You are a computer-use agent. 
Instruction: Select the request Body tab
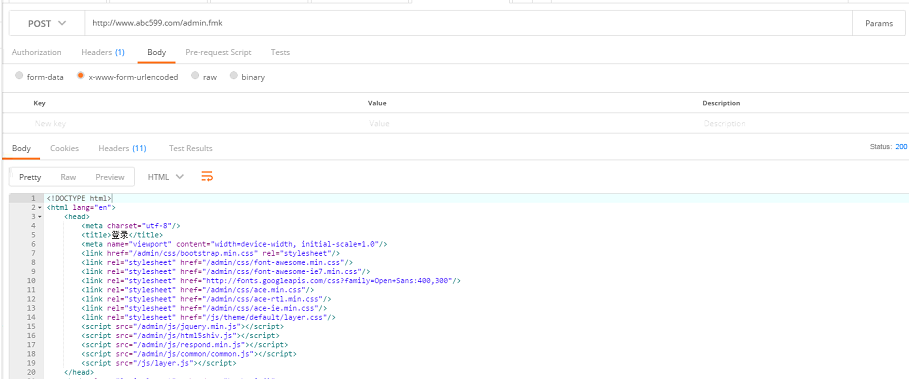coord(157,52)
